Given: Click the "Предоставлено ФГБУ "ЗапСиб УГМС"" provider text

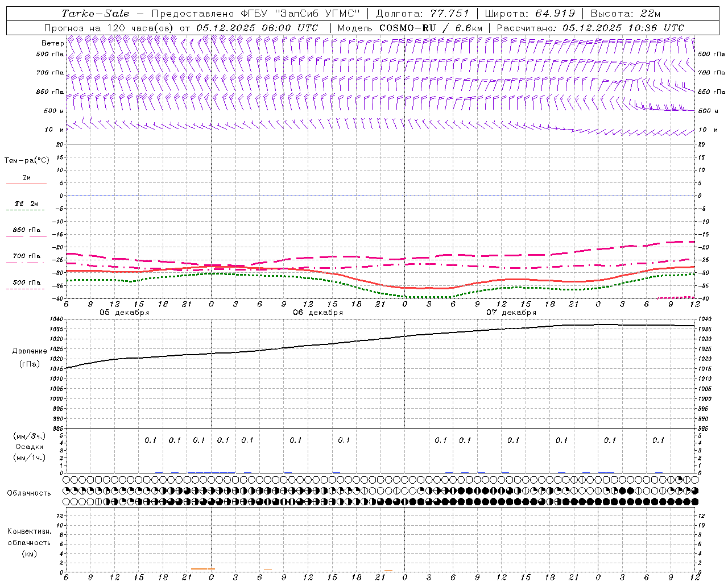Looking at the screenshot, I should 256,14.
